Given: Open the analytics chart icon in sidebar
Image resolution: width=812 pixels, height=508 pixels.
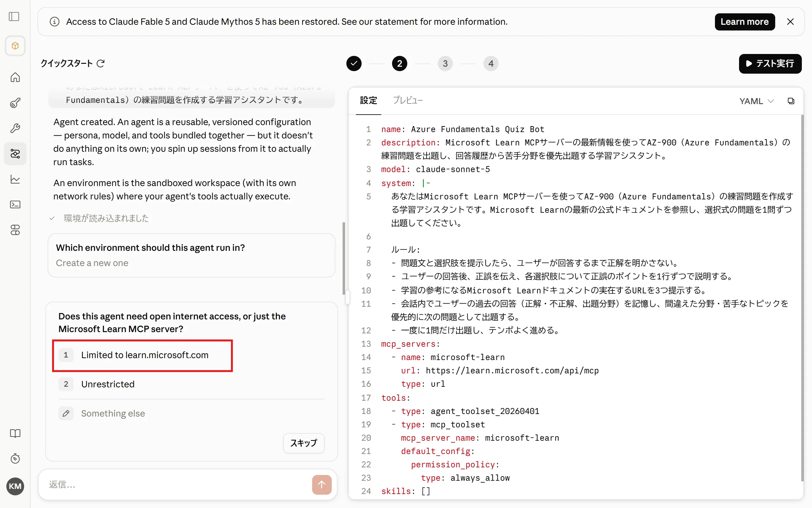Looking at the screenshot, I should pos(15,179).
